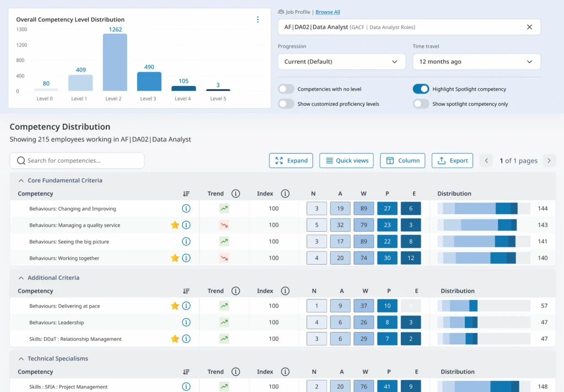Show Trend info in Core Fundamental Criteria header

[x=236, y=194]
